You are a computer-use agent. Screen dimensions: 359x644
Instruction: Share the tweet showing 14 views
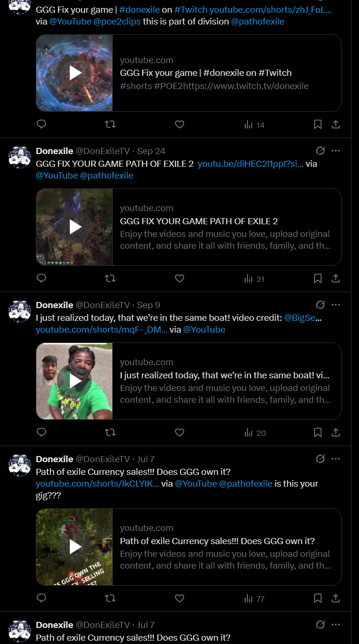(336, 124)
